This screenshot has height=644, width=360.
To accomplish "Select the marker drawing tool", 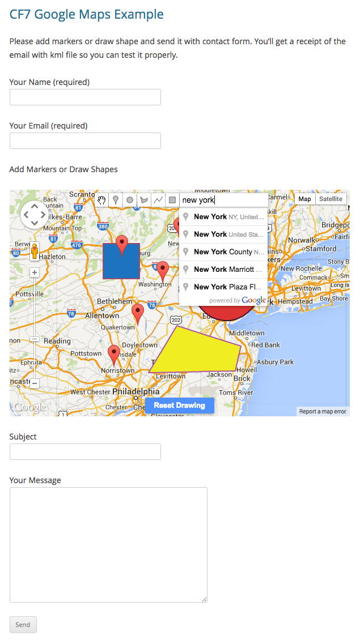I will (x=116, y=200).
